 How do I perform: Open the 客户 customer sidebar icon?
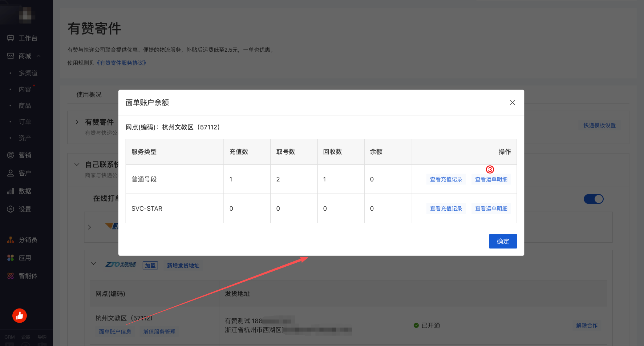coord(10,173)
